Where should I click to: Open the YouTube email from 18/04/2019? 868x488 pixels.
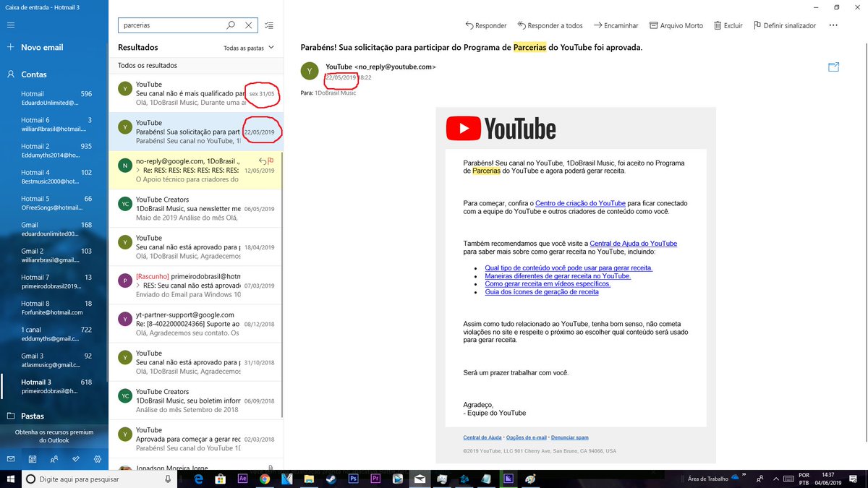[x=195, y=247]
